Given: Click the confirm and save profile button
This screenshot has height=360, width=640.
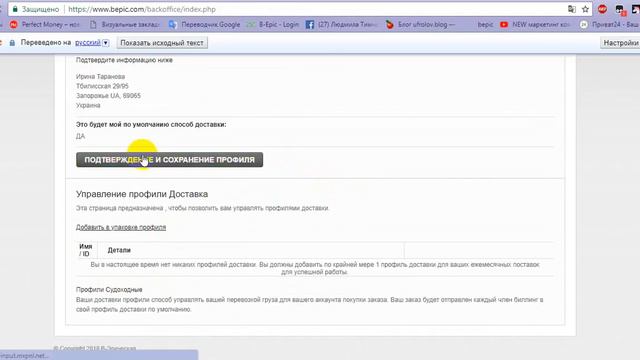Looking at the screenshot, I should (169, 160).
